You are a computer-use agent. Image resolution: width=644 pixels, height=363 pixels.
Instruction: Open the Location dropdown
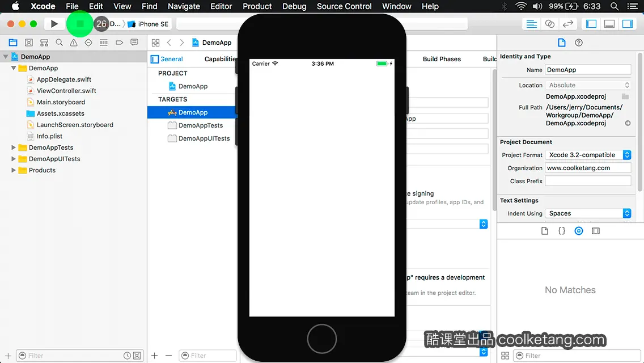coord(588,85)
